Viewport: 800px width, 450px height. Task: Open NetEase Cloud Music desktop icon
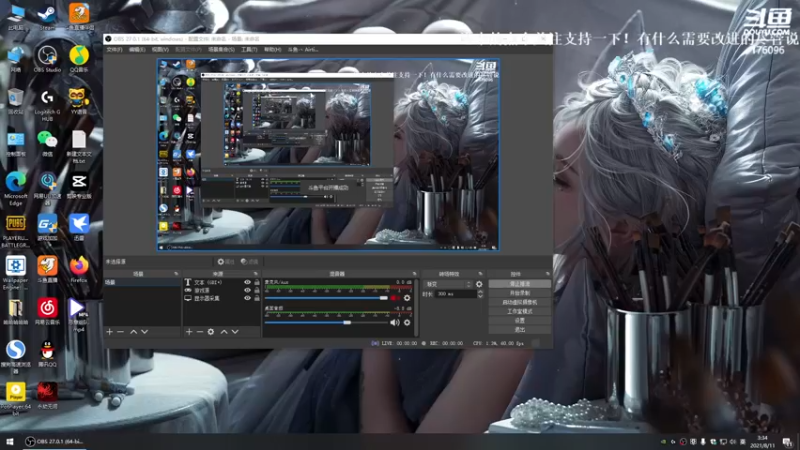[x=47, y=312]
